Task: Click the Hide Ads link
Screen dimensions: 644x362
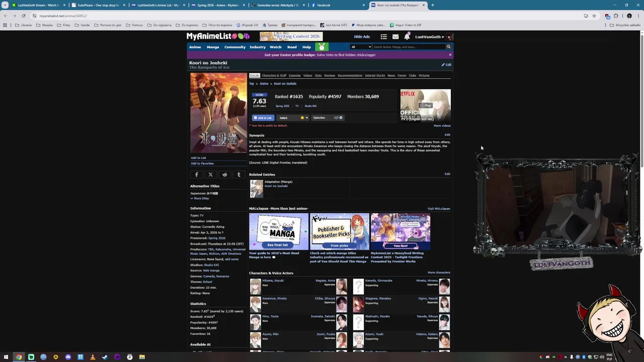Action: [x=361, y=37]
